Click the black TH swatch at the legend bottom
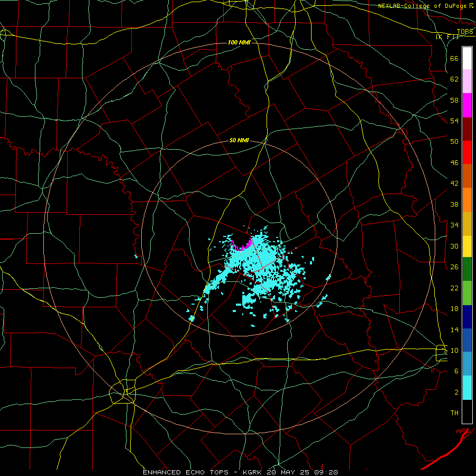 click(x=467, y=411)
